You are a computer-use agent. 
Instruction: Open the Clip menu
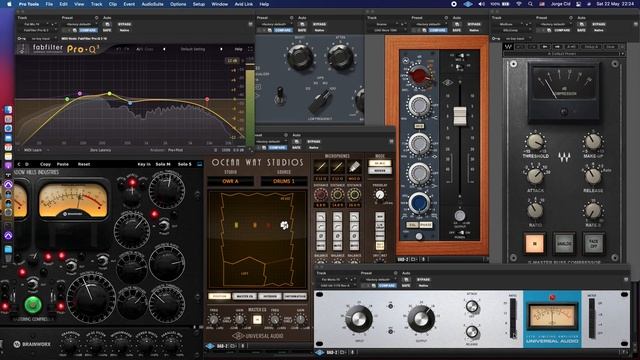113,4
